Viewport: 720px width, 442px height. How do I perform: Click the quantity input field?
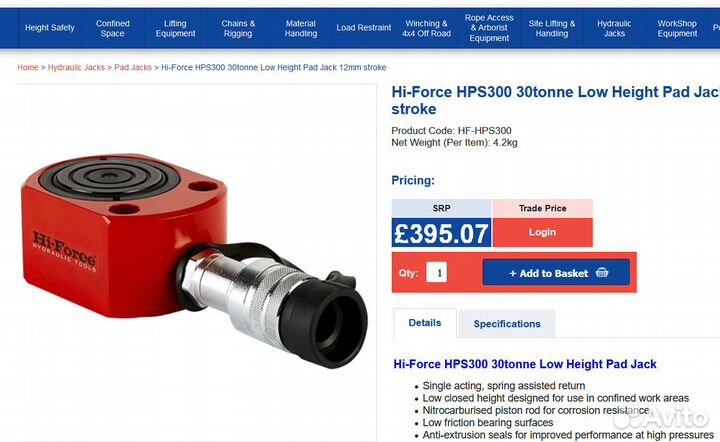[x=436, y=272]
